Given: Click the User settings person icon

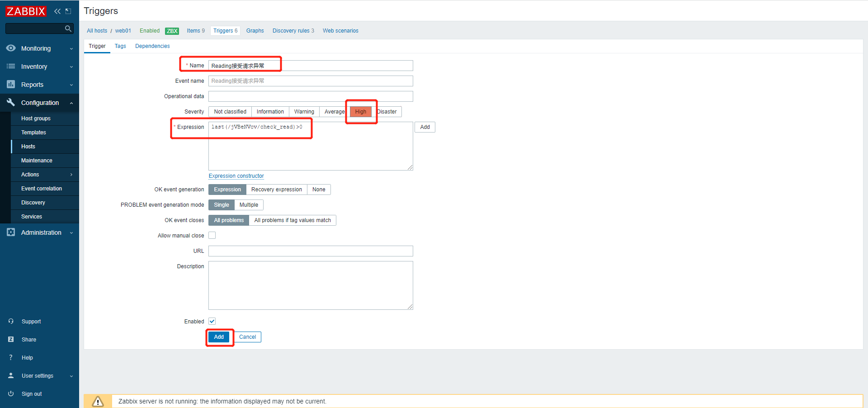Looking at the screenshot, I should [11, 375].
